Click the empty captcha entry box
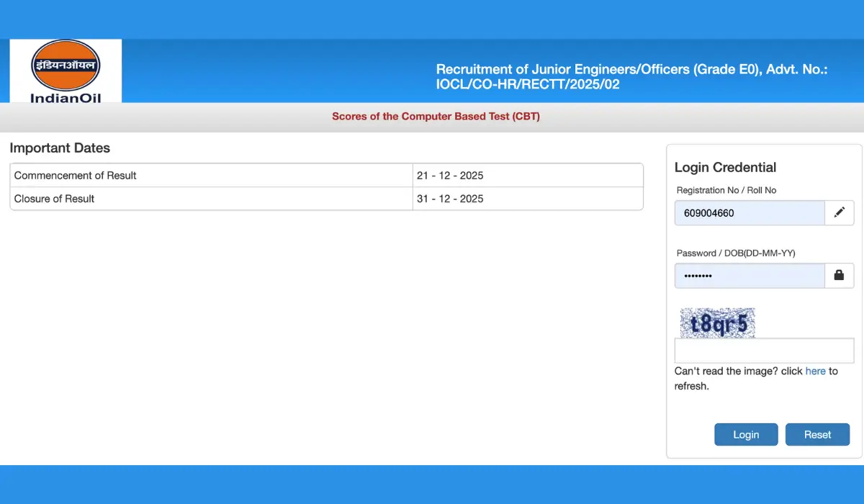864x504 pixels. coord(763,350)
